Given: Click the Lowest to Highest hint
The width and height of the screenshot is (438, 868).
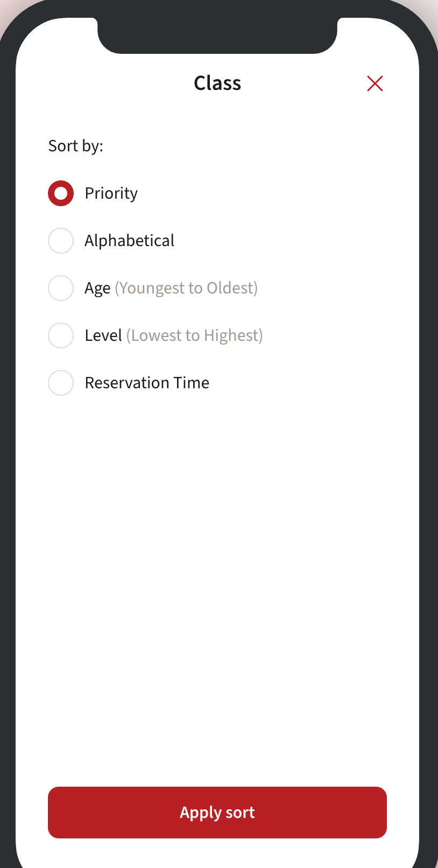Looking at the screenshot, I should (x=194, y=335).
